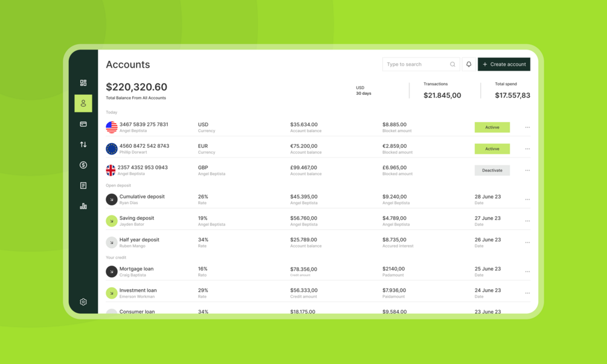Image resolution: width=607 pixels, height=364 pixels.
Task: Open more options for Investment loan row
Action: pyautogui.click(x=527, y=293)
